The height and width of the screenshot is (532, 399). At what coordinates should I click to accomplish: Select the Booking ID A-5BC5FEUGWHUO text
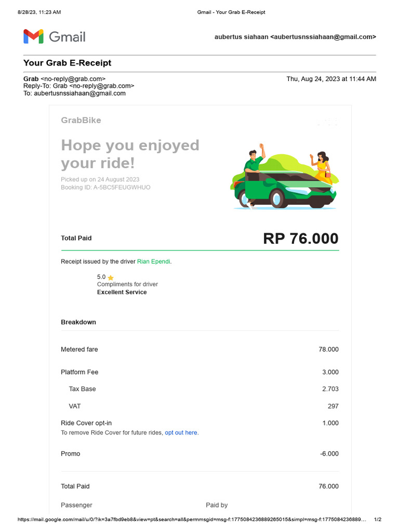click(105, 187)
